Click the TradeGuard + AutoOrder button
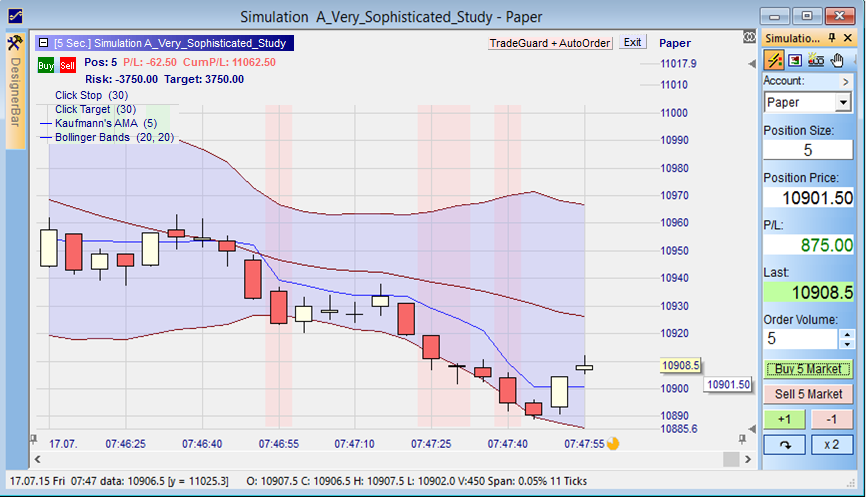Screen dimensions: 866x497 pos(550,43)
